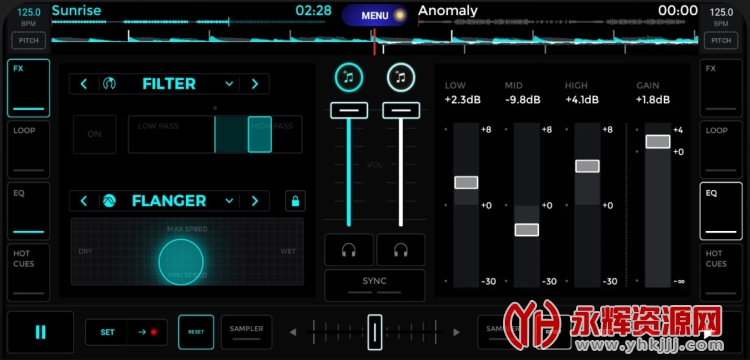
Task: Click the left deck headphone cue icon
Action: 349,250
